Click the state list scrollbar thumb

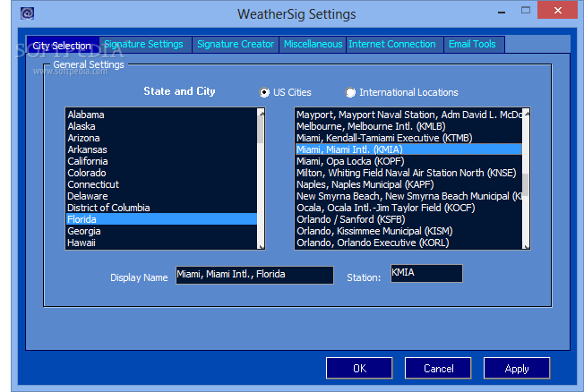(261, 131)
